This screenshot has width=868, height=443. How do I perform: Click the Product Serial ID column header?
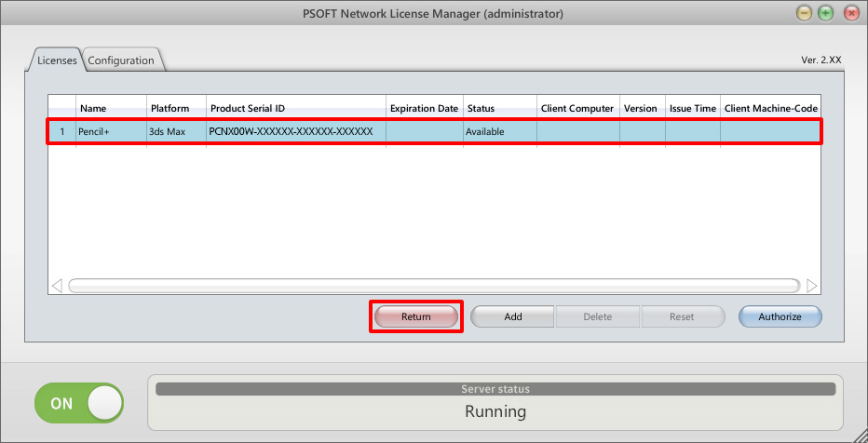click(x=295, y=108)
